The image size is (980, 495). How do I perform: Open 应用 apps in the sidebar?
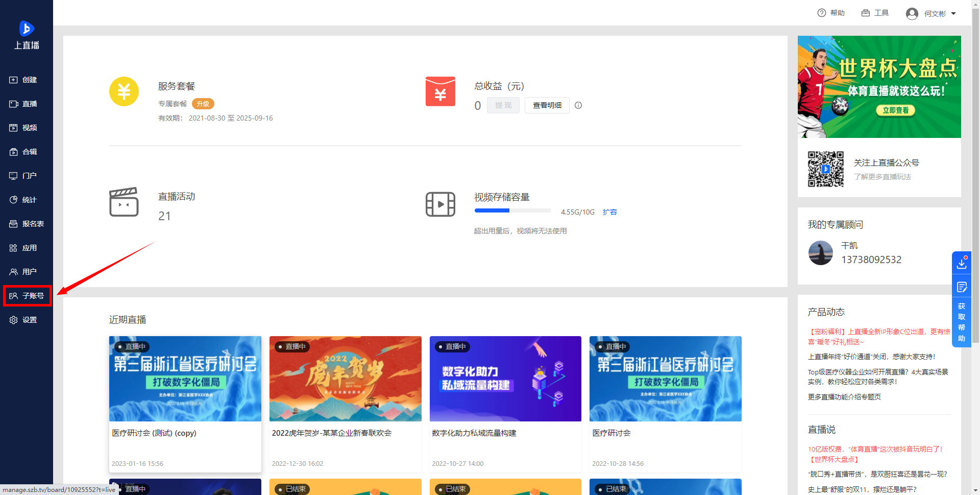(23, 248)
